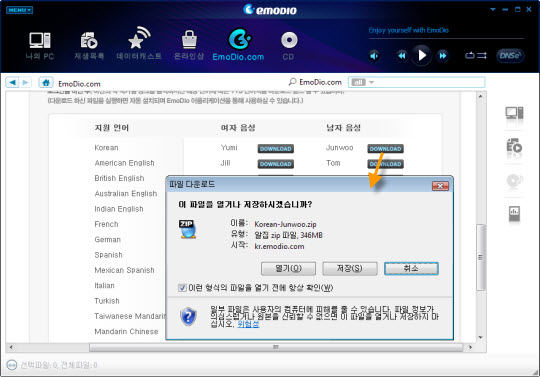The width and height of the screenshot is (540, 377).
Task: Click the Spanish language row
Action: 108,255
